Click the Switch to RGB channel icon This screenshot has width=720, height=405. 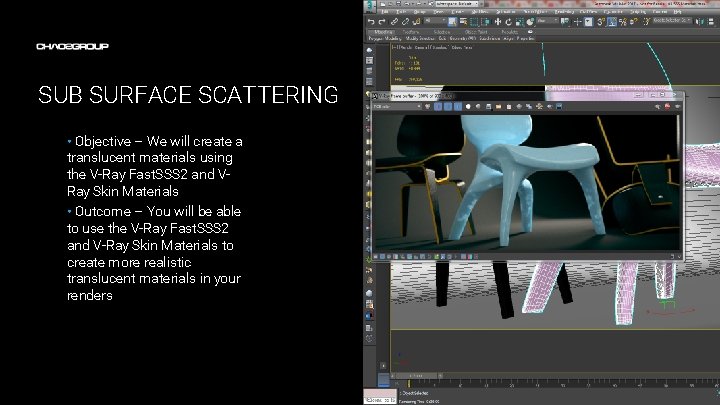point(428,107)
